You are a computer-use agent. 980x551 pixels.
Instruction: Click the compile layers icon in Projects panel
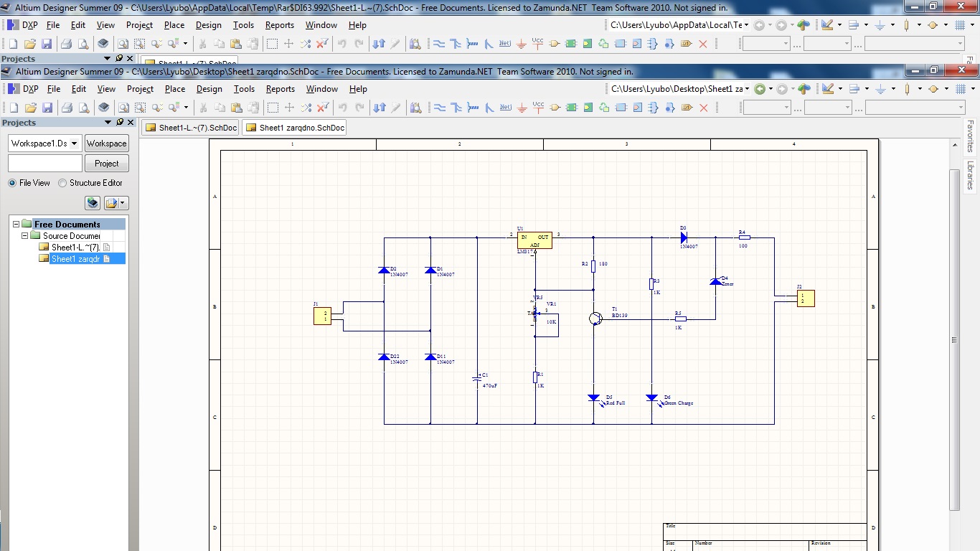point(93,203)
